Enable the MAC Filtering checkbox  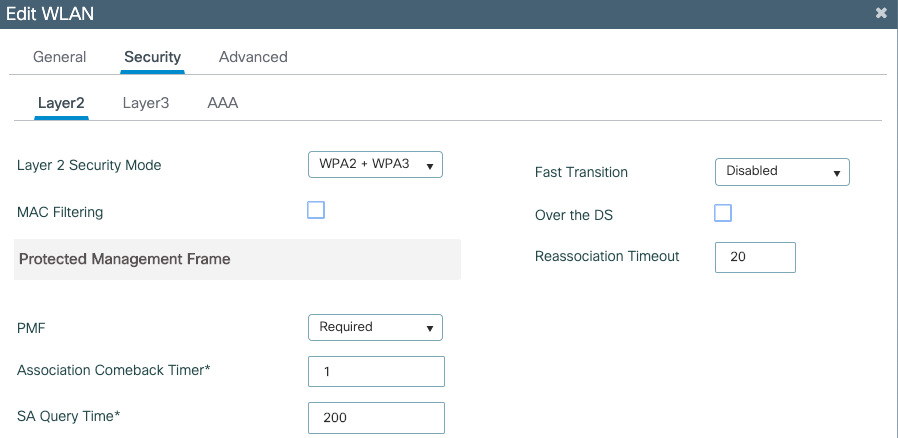[316, 210]
